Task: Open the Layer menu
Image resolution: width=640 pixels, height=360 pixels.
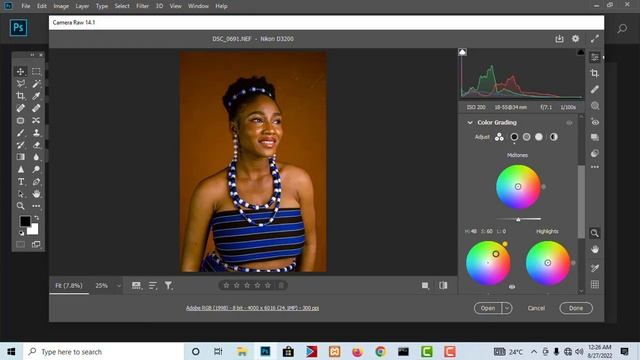Action: tap(82, 6)
